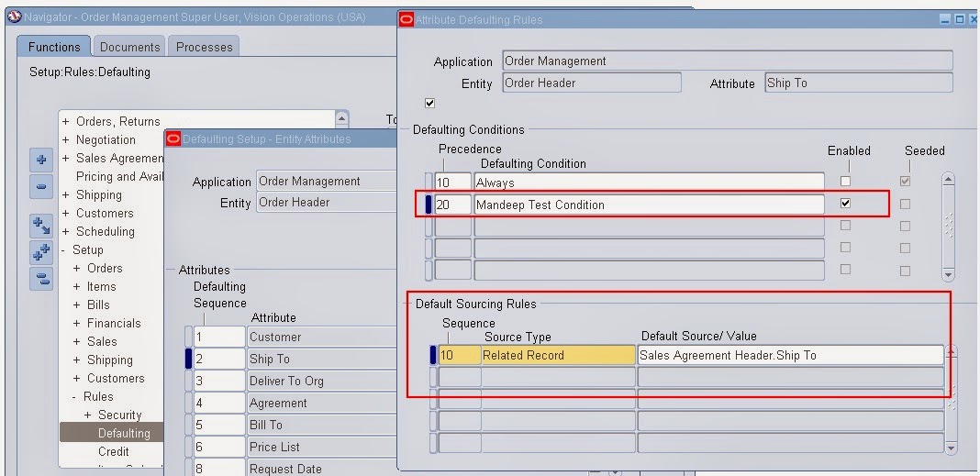Click Defaulting Sequence field with value 1
The width and height of the screenshot is (980, 476).
219,337
